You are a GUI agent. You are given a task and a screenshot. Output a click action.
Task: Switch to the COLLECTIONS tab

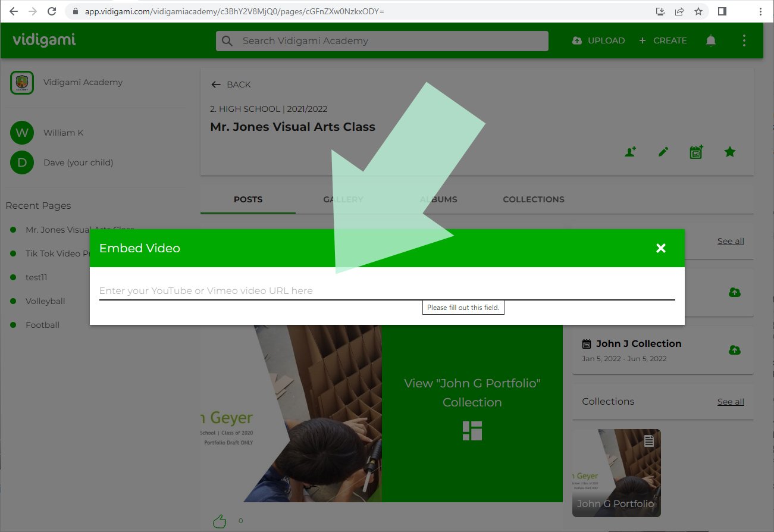(533, 199)
